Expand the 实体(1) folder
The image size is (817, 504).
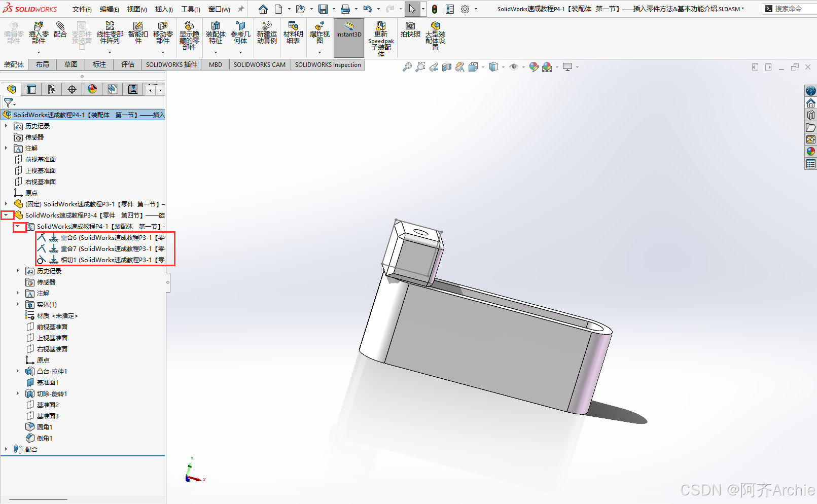[x=18, y=304]
